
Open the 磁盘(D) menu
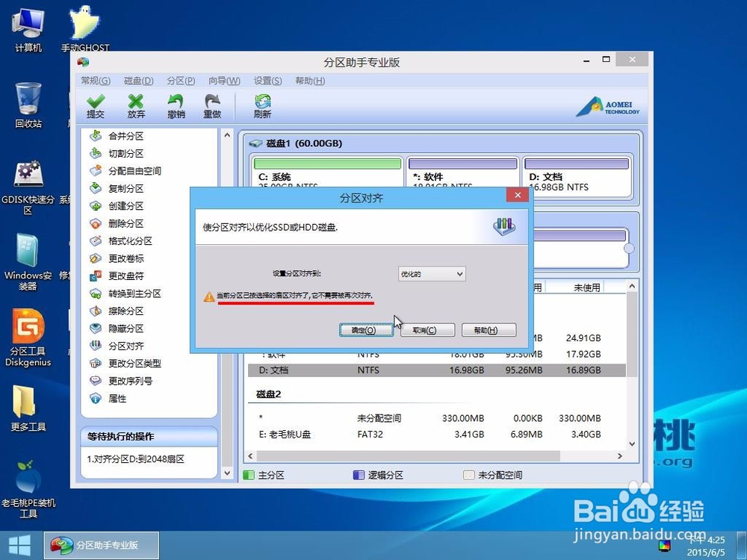(137, 81)
